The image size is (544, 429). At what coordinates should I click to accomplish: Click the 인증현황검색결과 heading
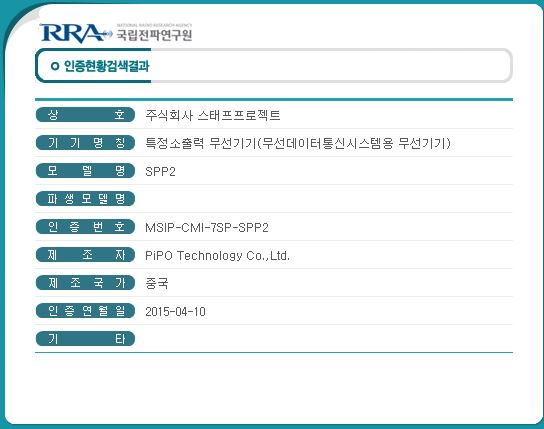coord(107,66)
